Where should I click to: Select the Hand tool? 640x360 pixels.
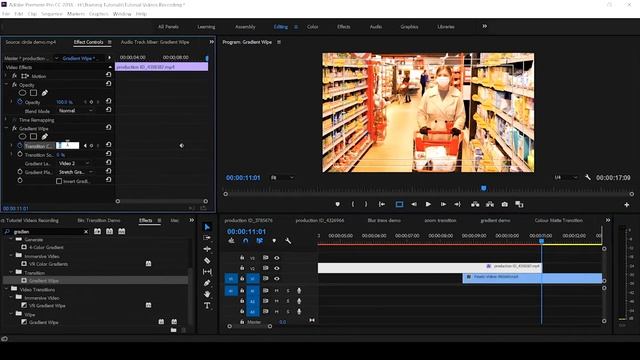point(207,294)
